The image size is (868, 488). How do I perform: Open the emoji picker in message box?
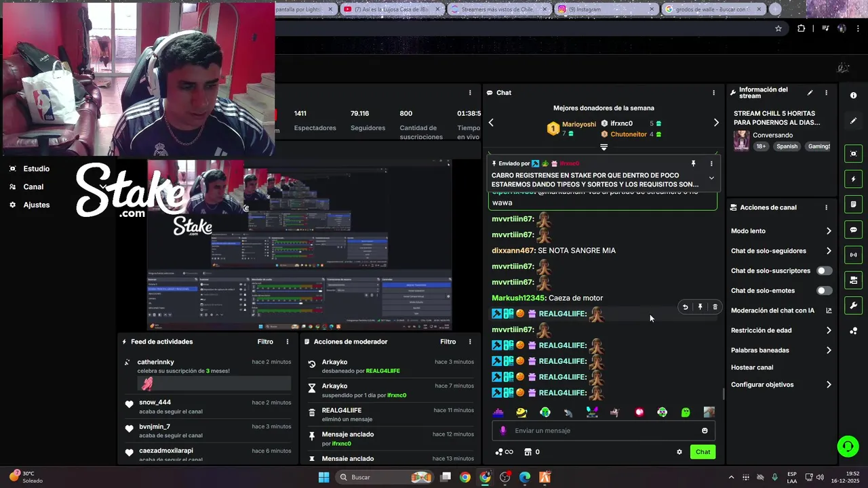tap(705, 430)
